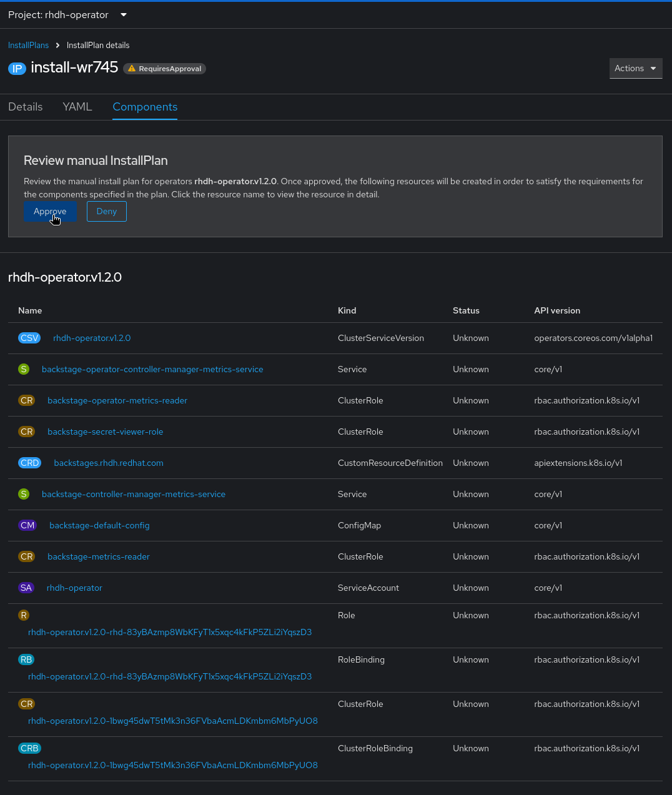Image resolution: width=672 pixels, height=795 pixels.
Task: Approve the manual InstallPlan
Action: [50, 212]
